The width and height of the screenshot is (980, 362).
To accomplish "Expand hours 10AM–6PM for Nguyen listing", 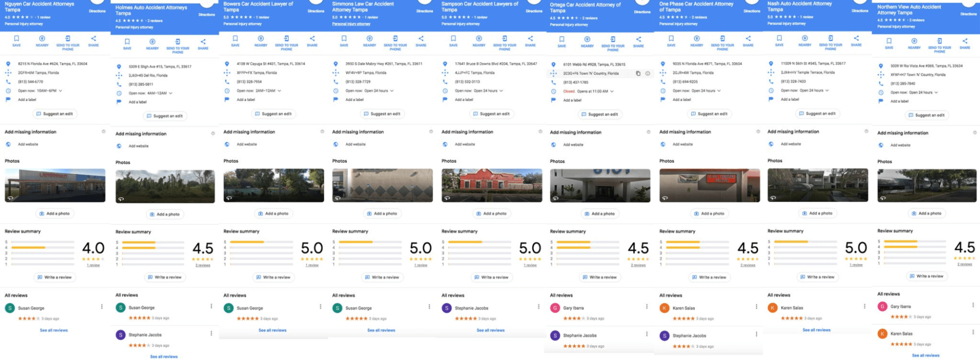I will coord(60,91).
